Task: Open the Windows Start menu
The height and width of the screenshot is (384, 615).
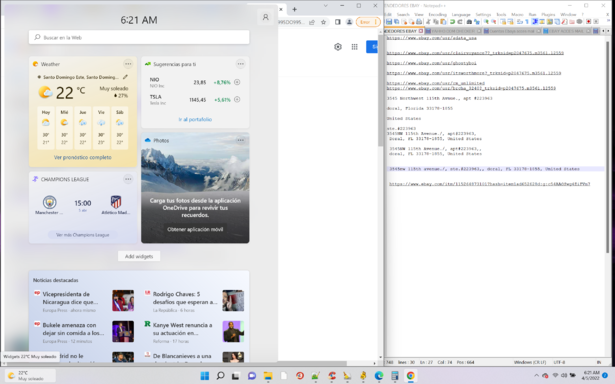Action: pyautogui.click(x=205, y=376)
